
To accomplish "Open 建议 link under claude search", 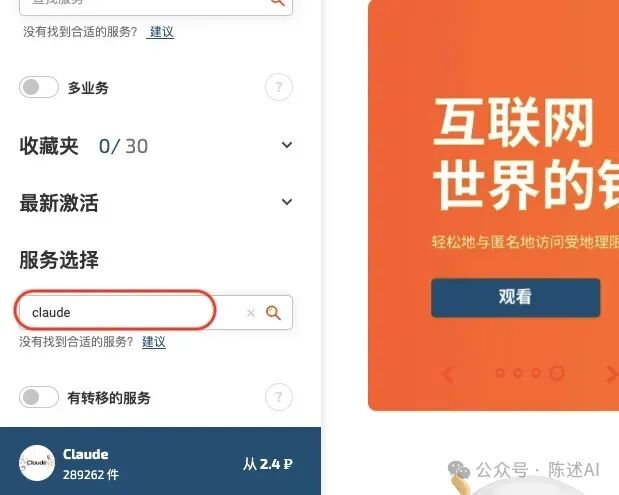I will click(154, 342).
